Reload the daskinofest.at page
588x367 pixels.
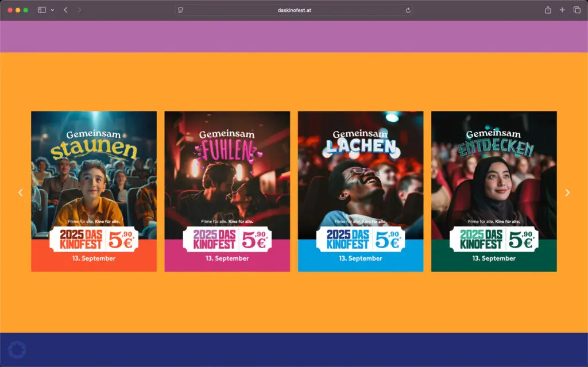point(408,9)
